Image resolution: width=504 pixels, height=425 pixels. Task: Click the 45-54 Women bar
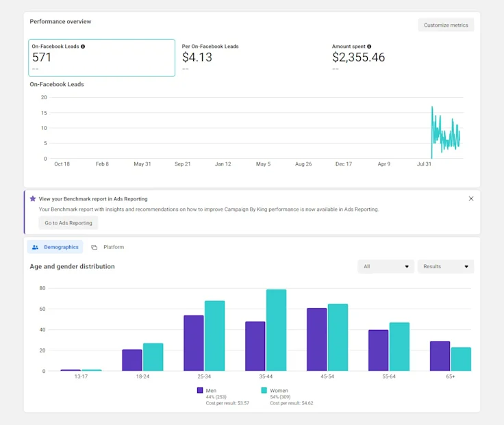pyautogui.click(x=338, y=337)
